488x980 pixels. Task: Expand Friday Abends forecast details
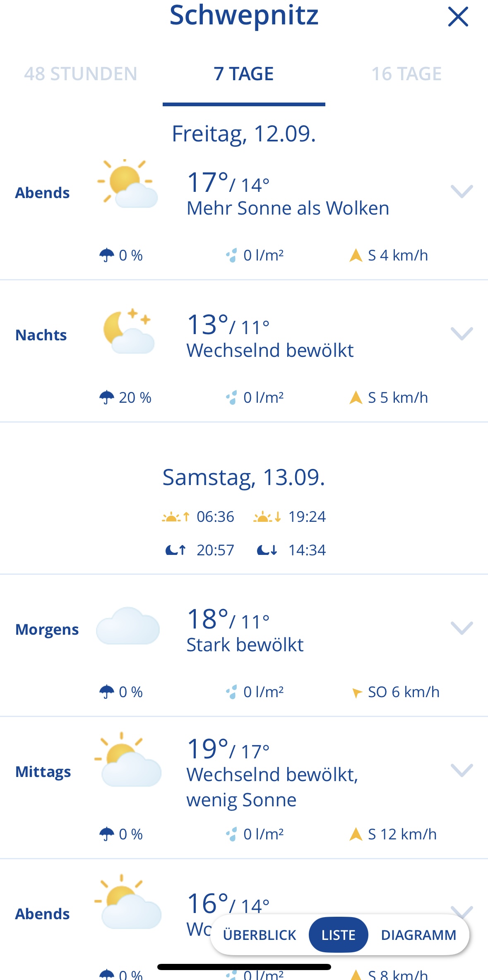(x=462, y=191)
